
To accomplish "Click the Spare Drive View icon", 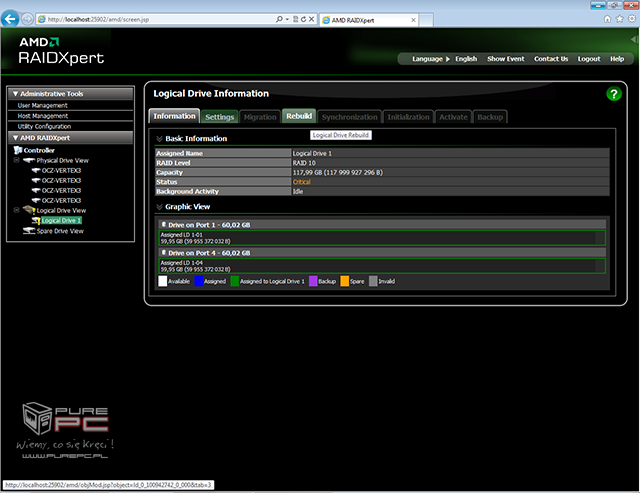I will pyautogui.click(x=29, y=231).
